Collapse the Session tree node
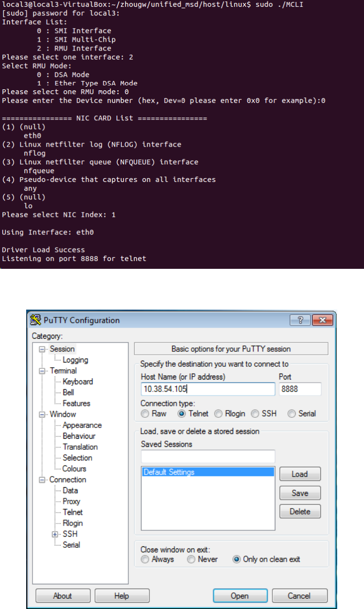364x609 pixels. point(42,349)
